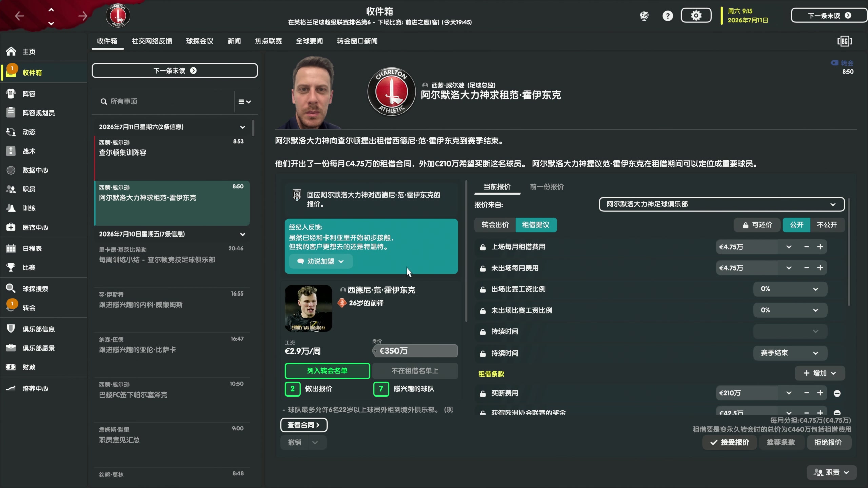Select the 不公开 private option

[x=827, y=225]
